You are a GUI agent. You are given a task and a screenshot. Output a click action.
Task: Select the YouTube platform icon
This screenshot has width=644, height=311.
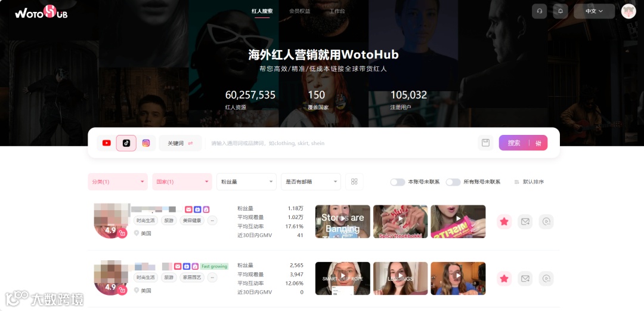pyautogui.click(x=106, y=143)
